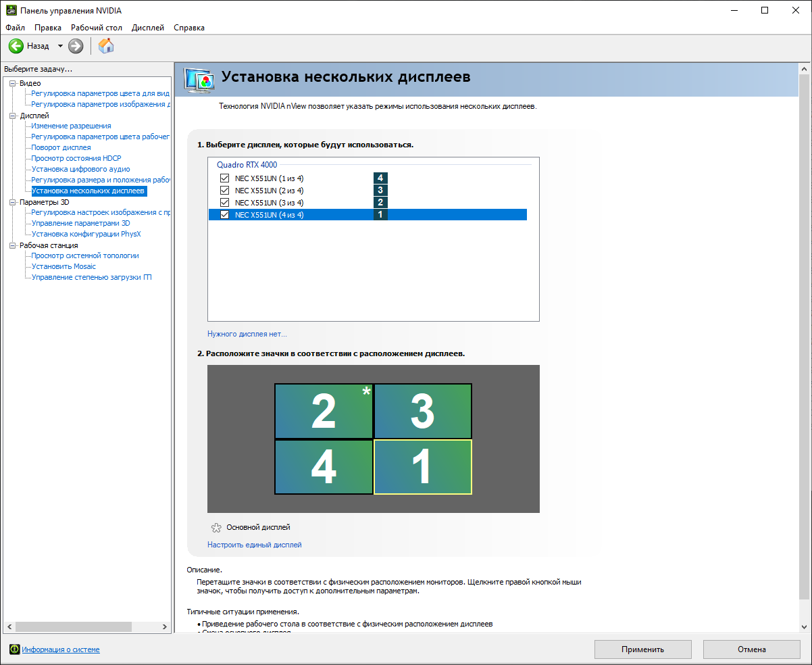Viewport: 812px width, 665px height.
Task: Click the NVIDIA system information icon
Action: click(14, 649)
